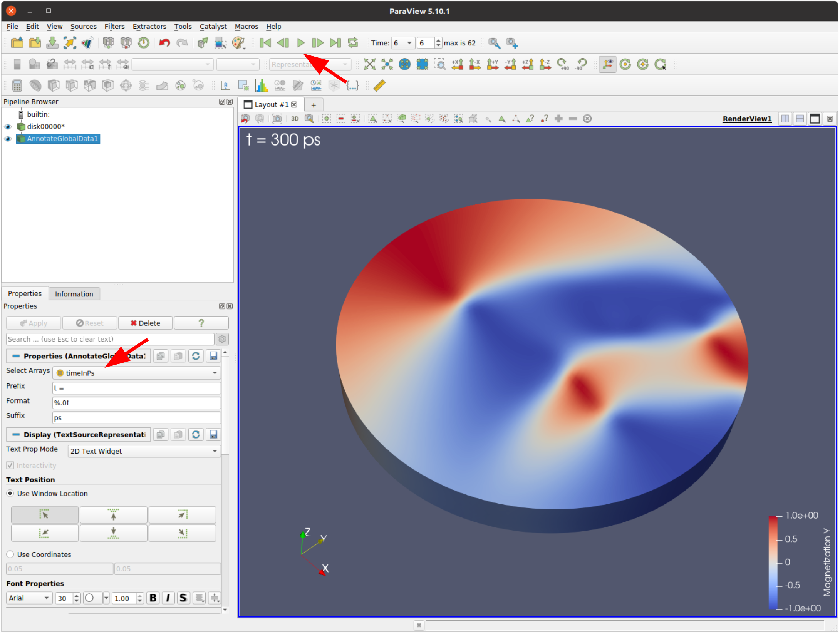Open the Select Arrays timeInPs dropdown
The image size is (840, 633).
pos(137,373)
